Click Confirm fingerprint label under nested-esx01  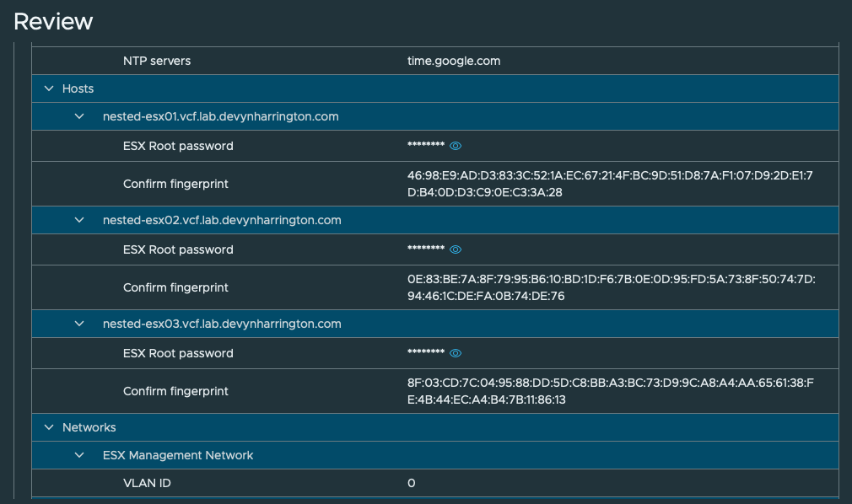[175, 184]
